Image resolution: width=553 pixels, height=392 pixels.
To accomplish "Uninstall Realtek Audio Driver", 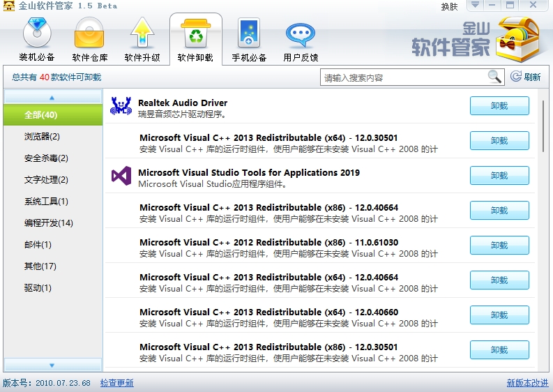I will coord(499,106).
